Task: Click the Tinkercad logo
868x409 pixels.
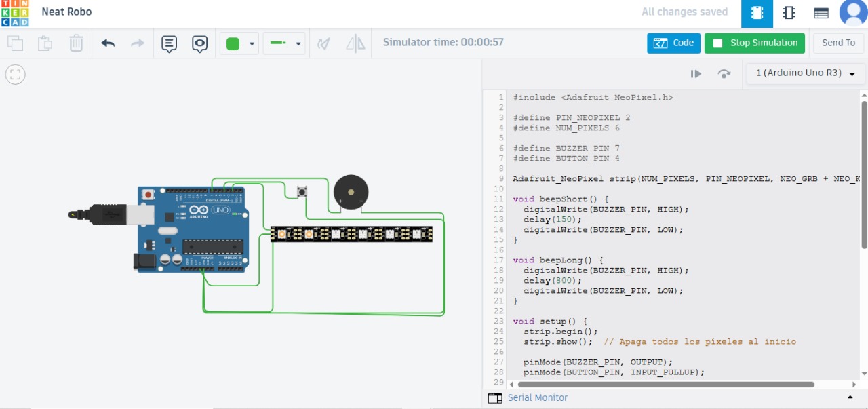Action: click(x=15, y=14)
